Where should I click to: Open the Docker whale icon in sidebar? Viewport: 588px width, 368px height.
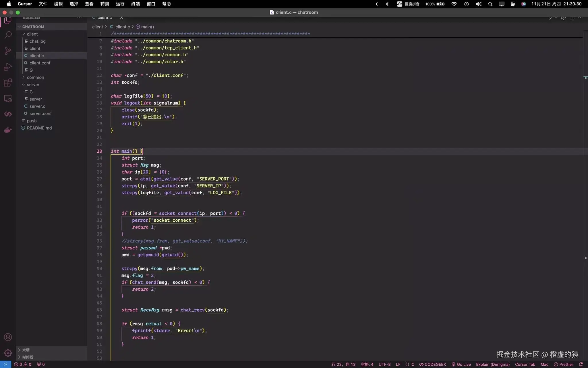pyautogui.click(x=8, y=130)
